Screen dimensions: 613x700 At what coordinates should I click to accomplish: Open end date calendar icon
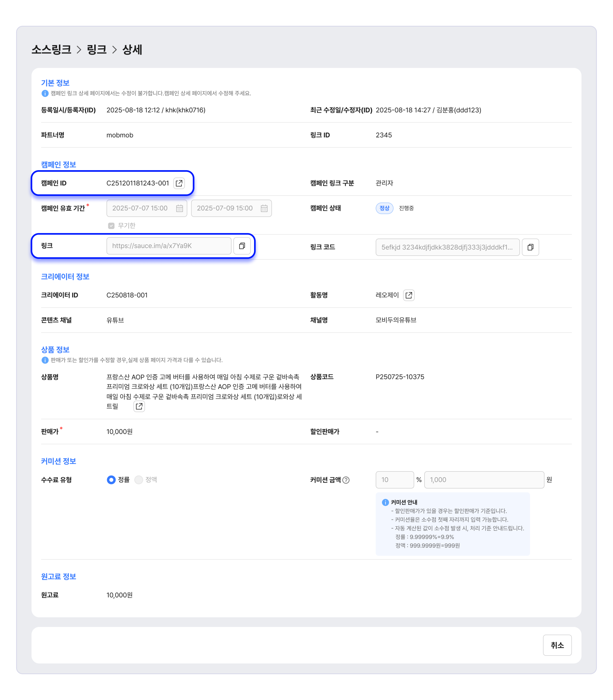(x=264, y=208)
